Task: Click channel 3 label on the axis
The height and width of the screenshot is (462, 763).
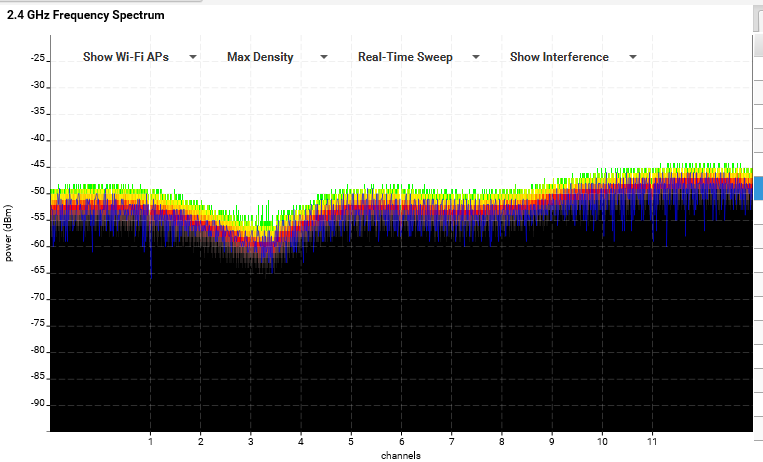Action: [251, 442]
